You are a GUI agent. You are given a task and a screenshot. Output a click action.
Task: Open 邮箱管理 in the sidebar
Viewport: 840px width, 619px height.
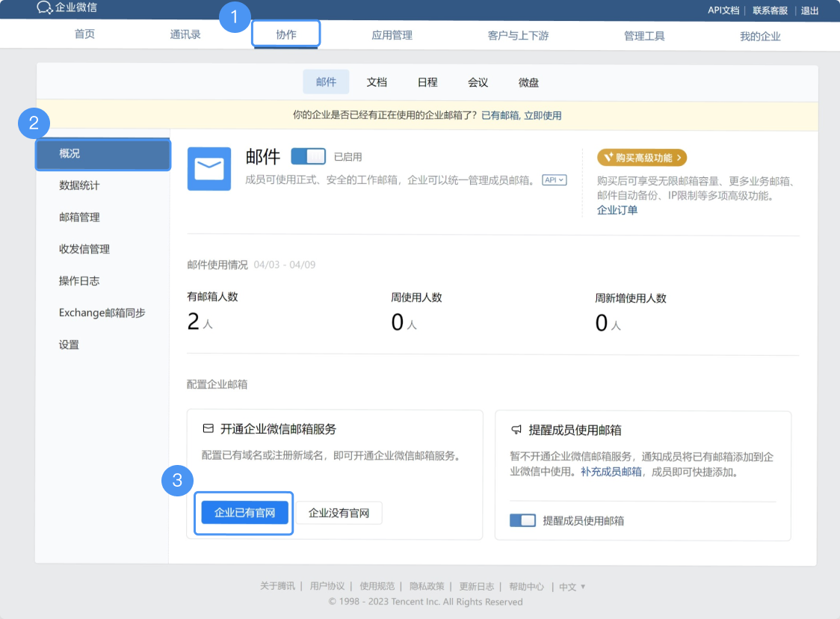point(79,217)
